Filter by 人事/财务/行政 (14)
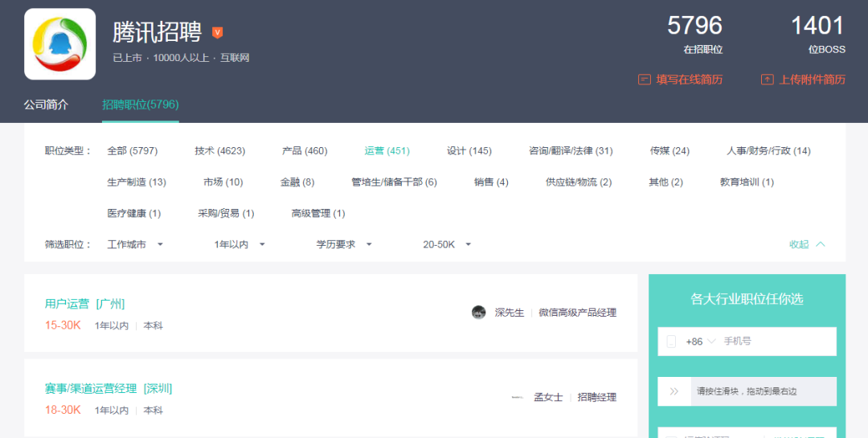868x438 pixels. pyautogui.click(x=768, y=150)
